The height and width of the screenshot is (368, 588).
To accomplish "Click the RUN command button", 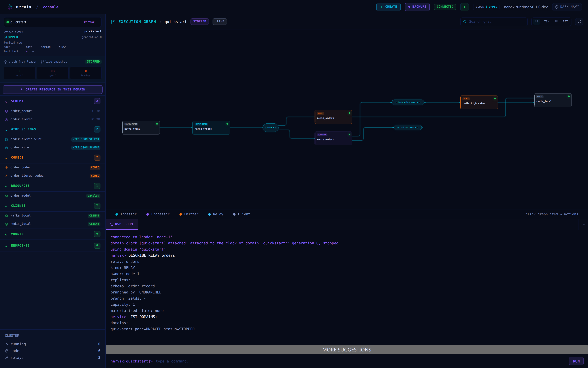I will coord(576,361).
